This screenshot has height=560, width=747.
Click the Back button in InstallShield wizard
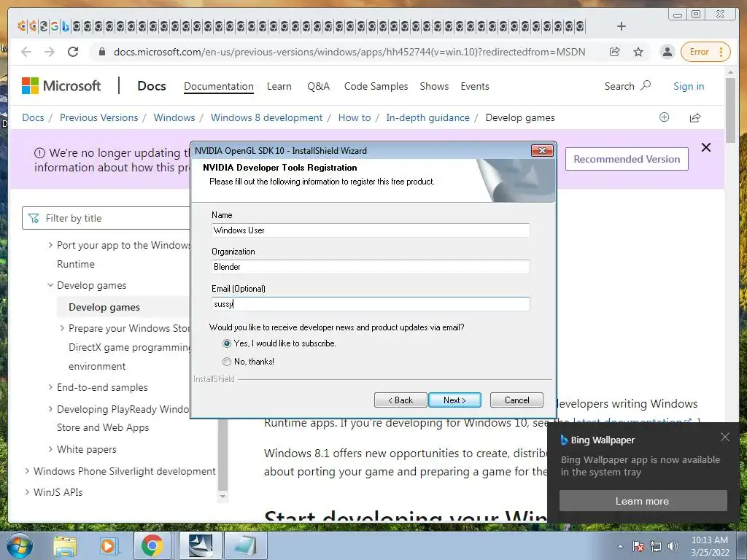pos(400,400)
